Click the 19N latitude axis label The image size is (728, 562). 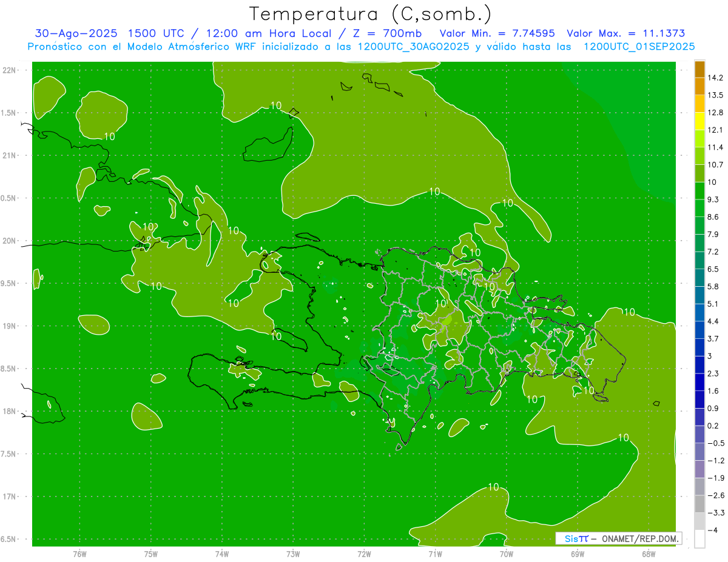point(9,326)
